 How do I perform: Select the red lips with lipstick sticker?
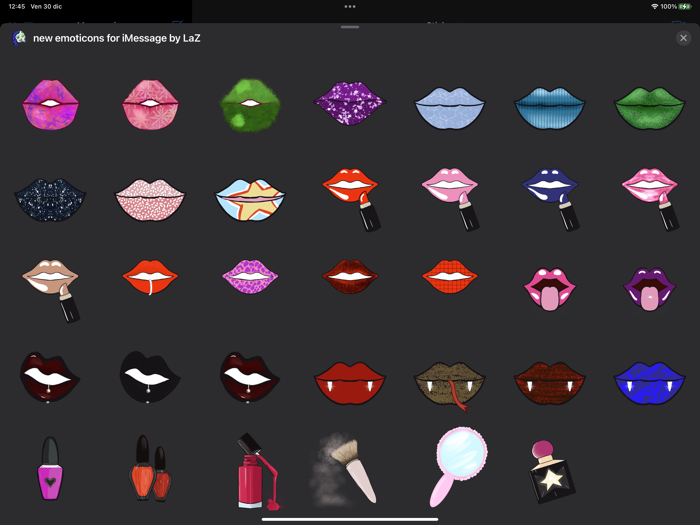tap(352, 200)
